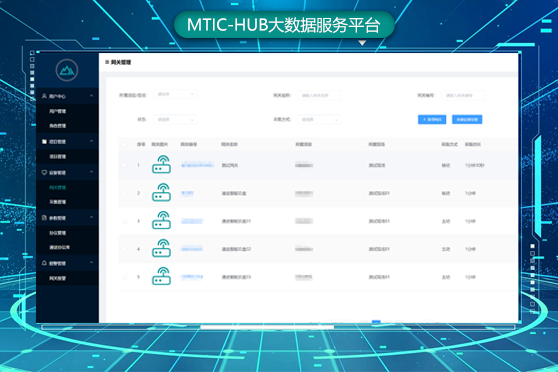The height and width of the screenshot is (372, 558).
Task: Open the gateway number link in row 1
Action: 197,165
